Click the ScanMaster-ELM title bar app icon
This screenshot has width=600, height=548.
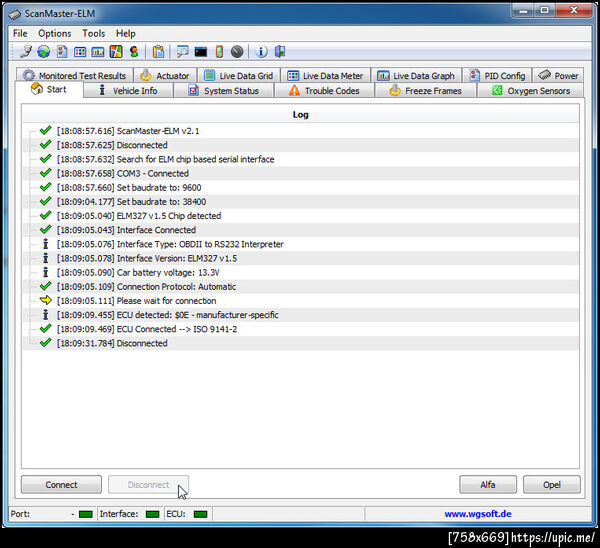pos(14,14)
